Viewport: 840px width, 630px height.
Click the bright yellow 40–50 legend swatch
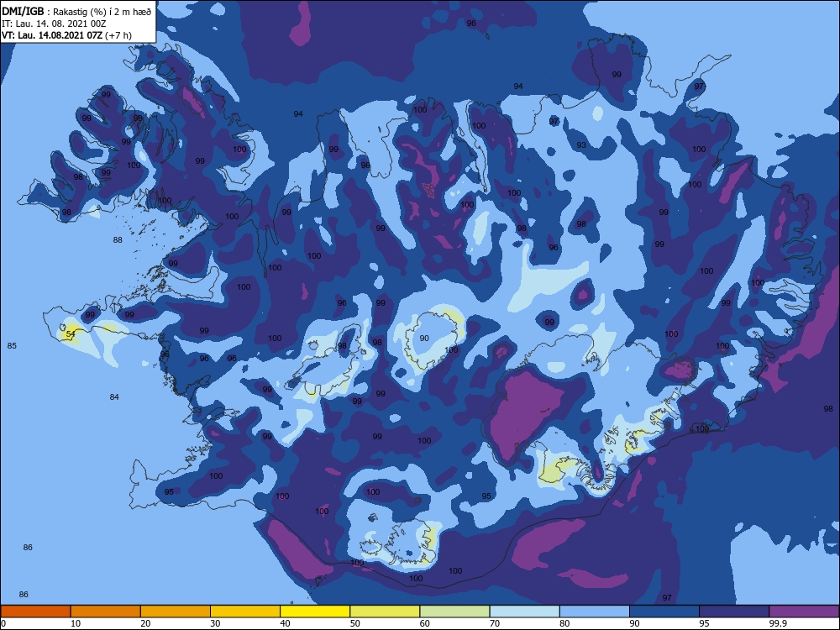(315, 612)
